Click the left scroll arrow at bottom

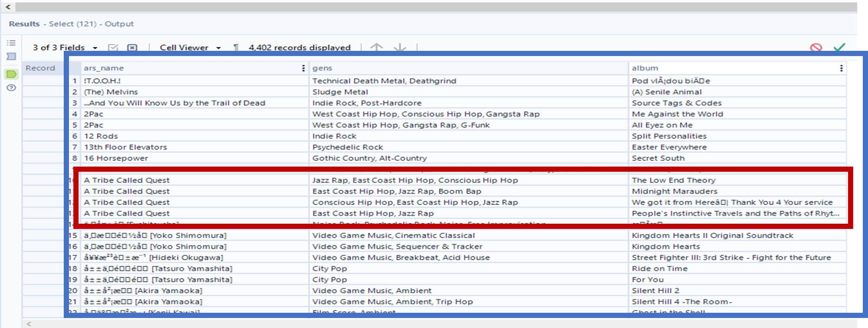point(29,324)
